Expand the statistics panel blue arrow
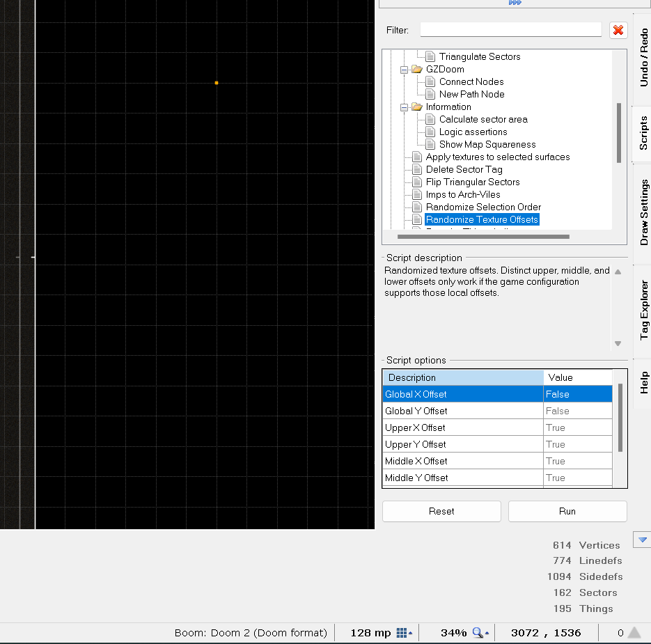651x644 pixels. pyautogui.click(x=642, y=540)
